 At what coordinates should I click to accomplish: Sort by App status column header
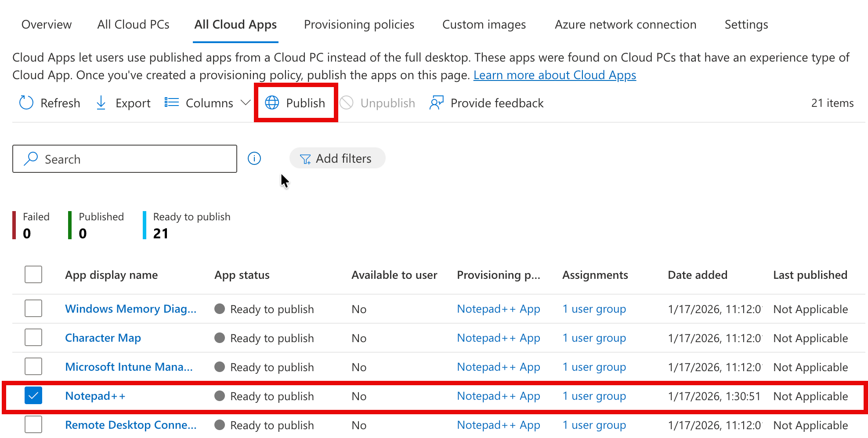[242, 275]
